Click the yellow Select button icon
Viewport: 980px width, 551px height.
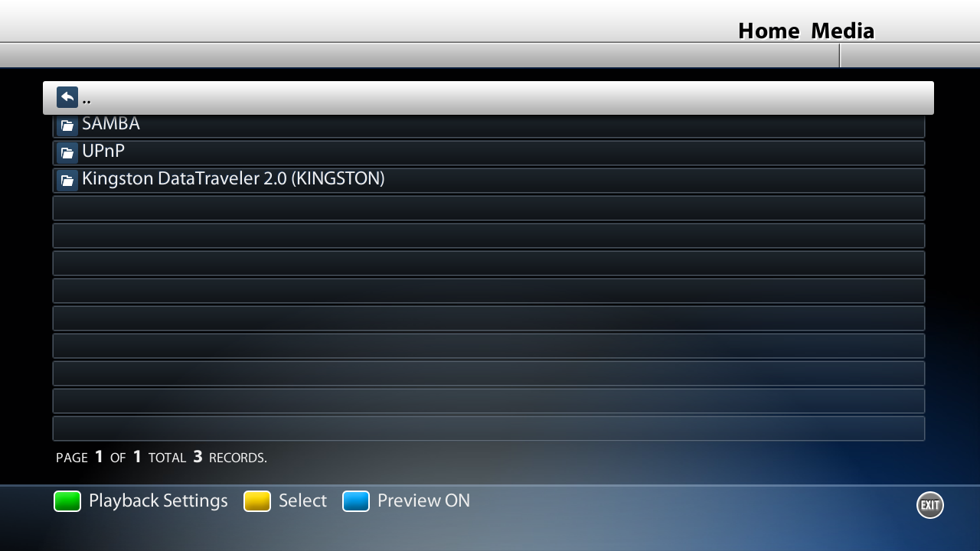tap(257, 501)
